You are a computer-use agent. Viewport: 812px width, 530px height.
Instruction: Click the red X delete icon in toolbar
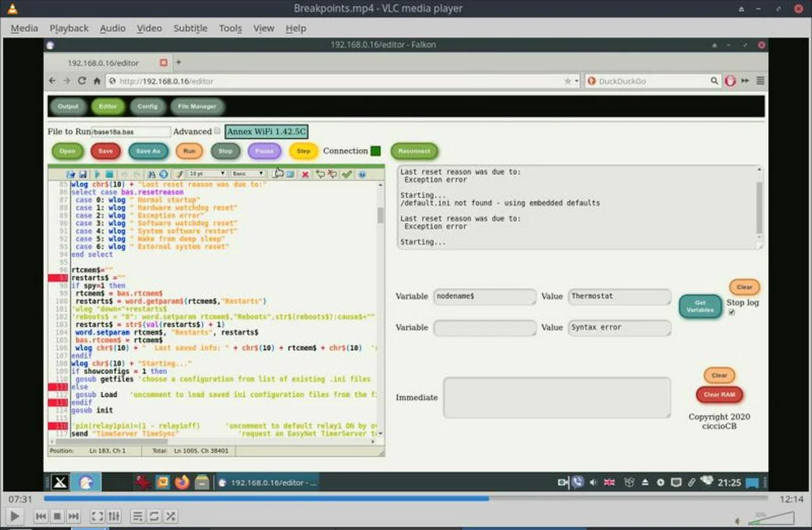[x=305, y=174]
